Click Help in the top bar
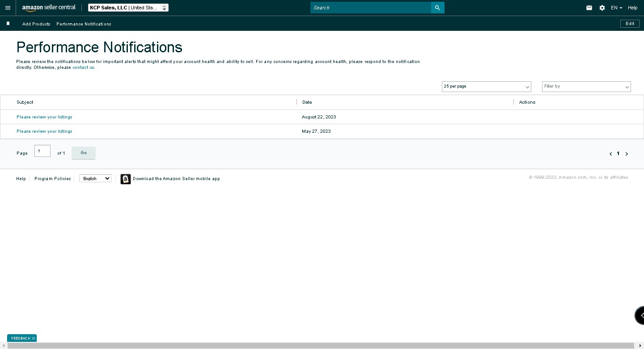The width and height of the screenshot is (644, 349). pos(632,8)
